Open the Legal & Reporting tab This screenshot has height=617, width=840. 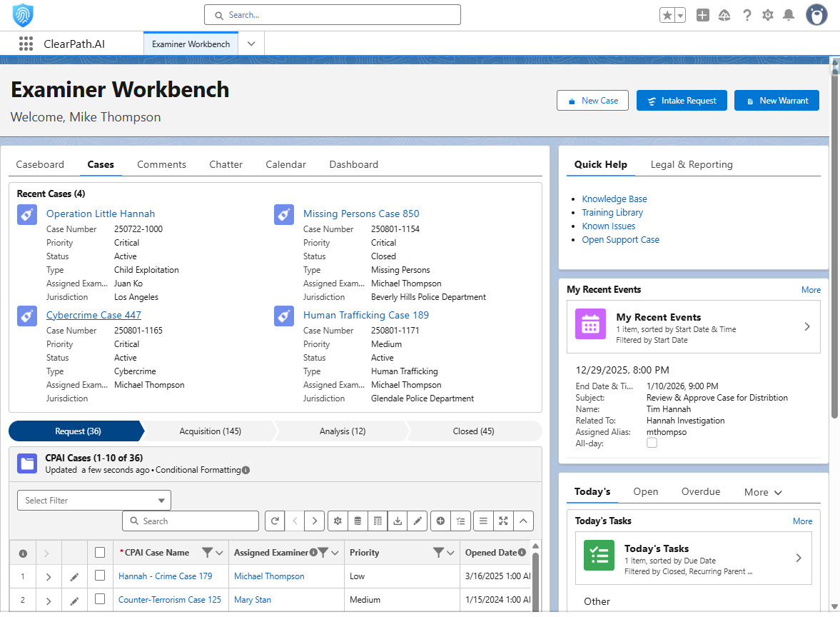pyautogui.click(x=691, y=164)
